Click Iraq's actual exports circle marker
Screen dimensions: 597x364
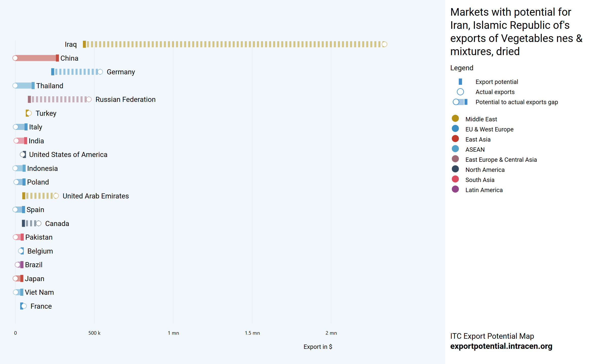click(384, 44)
